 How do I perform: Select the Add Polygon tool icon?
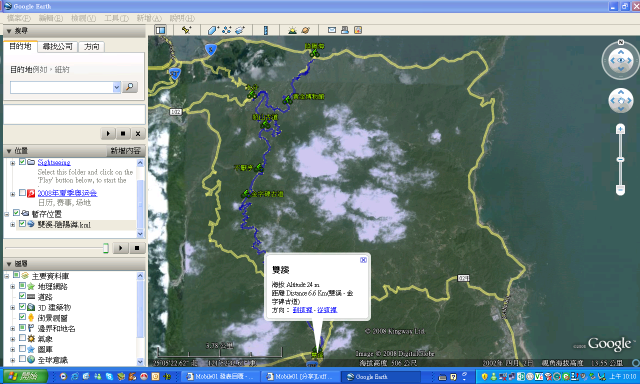(x=213, y=30)
